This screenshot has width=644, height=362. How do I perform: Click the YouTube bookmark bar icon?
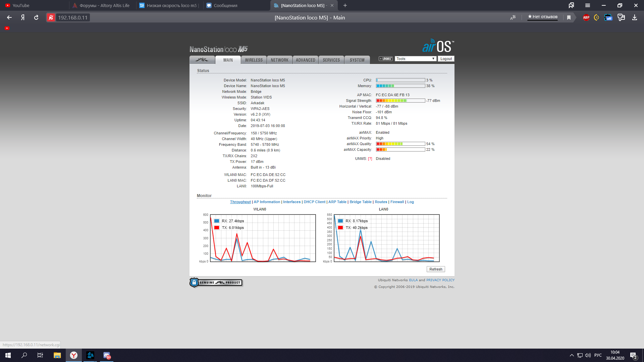coord(7,28)
